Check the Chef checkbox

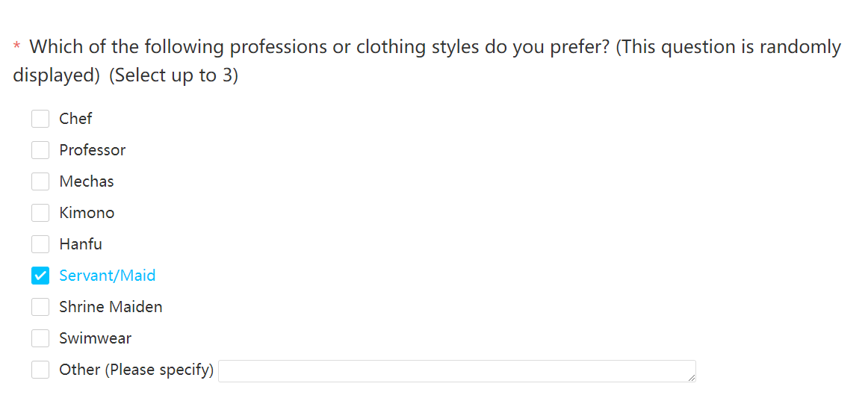40,119
